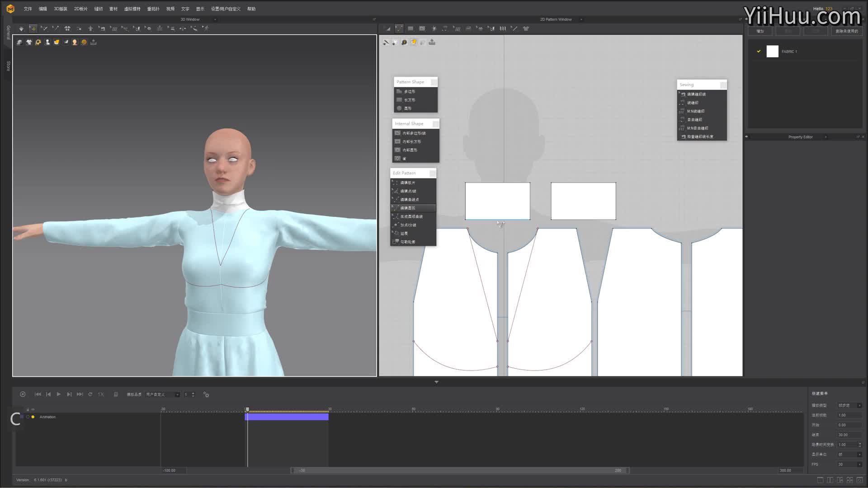The width and height of the screenshot is (868, 488).
Task: Collapse the Pattern Shape palette box
Action: pos(434,82)
